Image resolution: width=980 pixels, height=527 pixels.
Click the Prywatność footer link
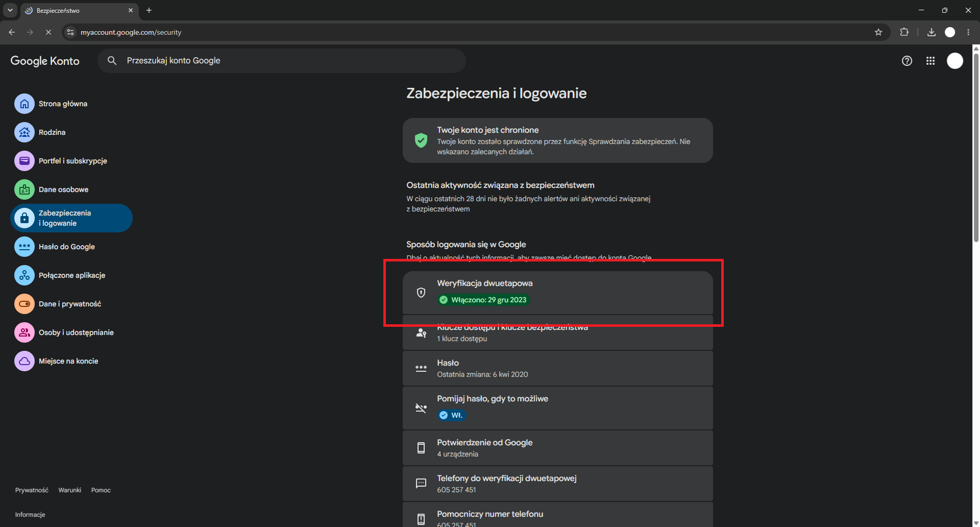[x=32, y=490]
